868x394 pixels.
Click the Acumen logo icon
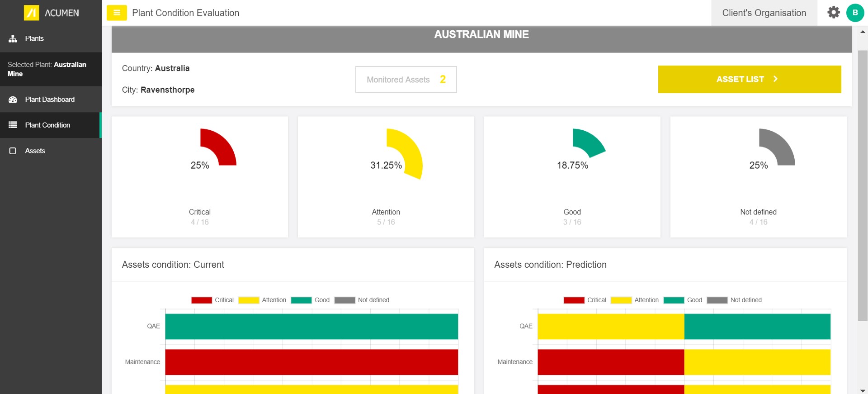(x=32, y=13)
